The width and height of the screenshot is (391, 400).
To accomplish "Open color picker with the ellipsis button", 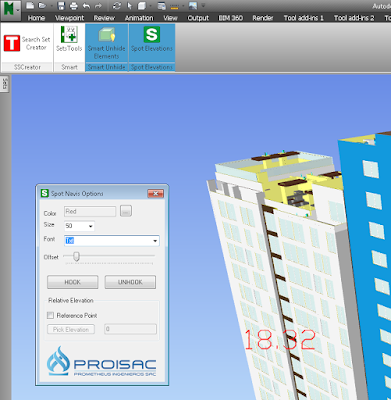I will point(126,211).
